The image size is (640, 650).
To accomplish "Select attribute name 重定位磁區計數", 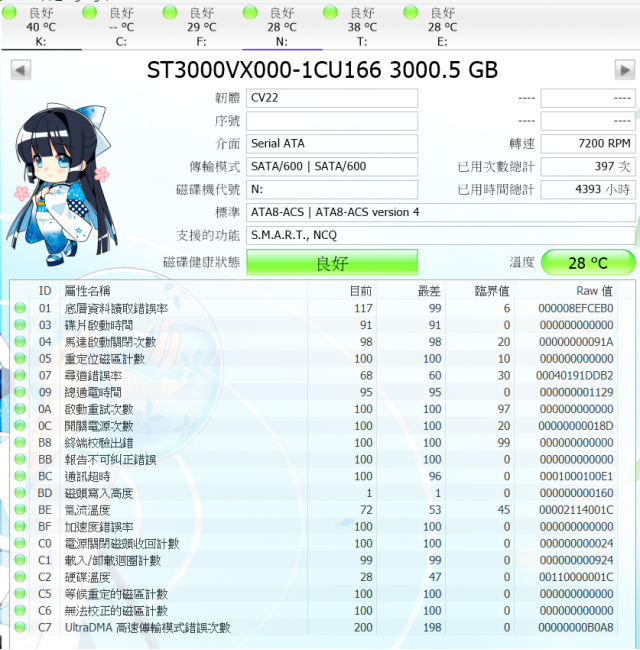I will click(104, 359).
